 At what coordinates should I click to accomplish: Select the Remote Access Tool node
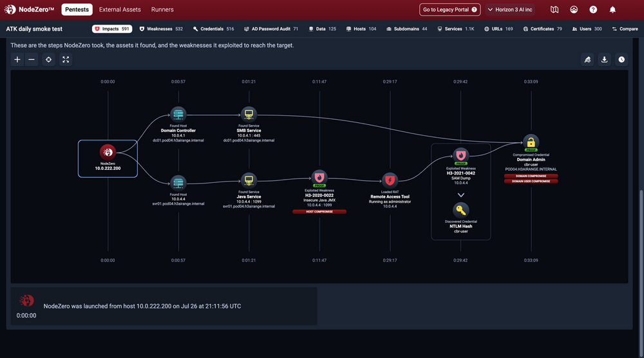pos(390,180)
